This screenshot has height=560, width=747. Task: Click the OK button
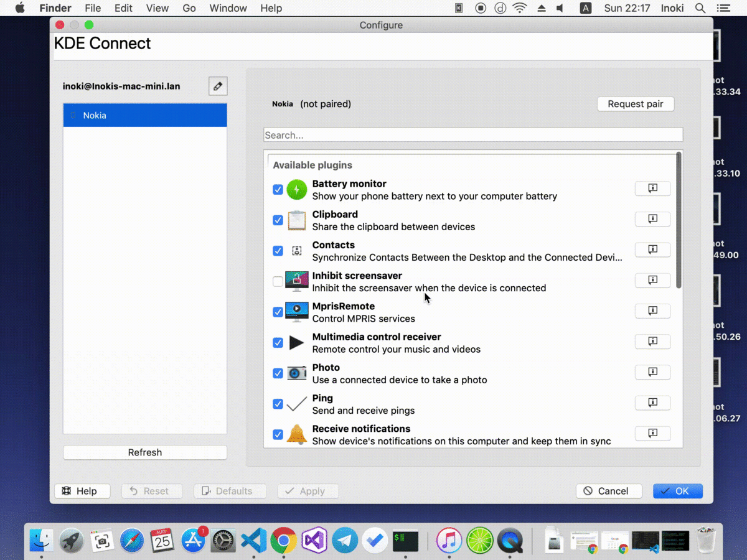click(x=677, y=491)
